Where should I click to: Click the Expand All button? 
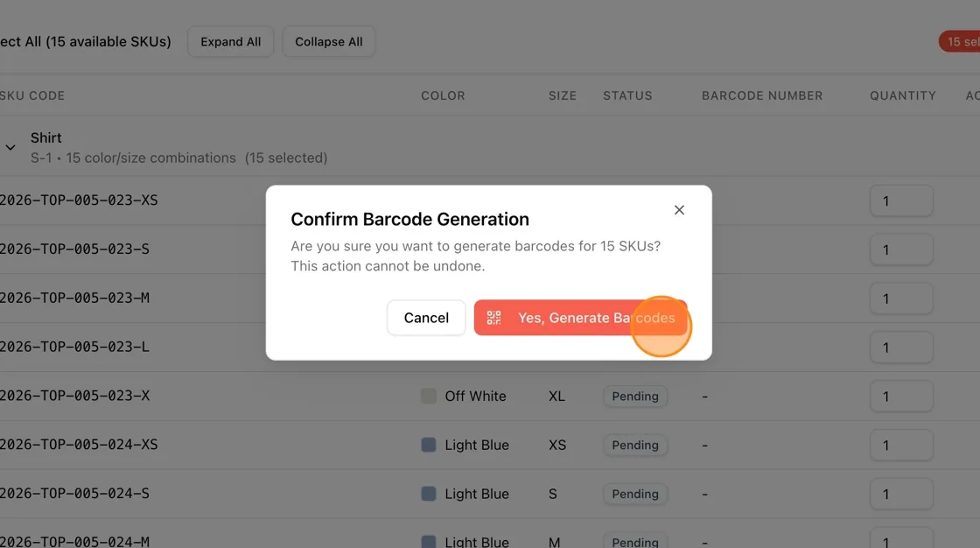231,42
